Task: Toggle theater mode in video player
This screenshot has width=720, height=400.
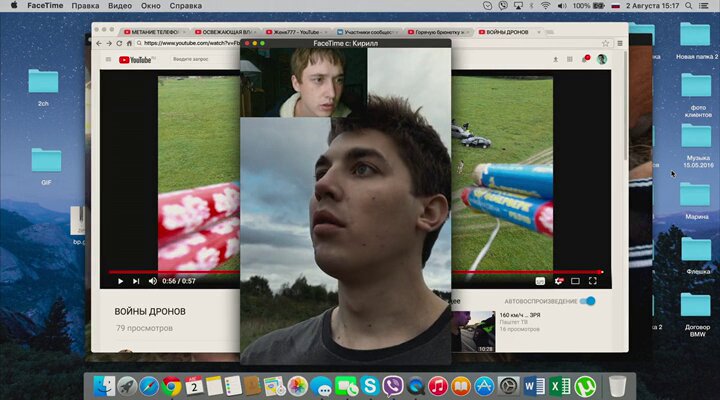Action: (x=575, y=281)
